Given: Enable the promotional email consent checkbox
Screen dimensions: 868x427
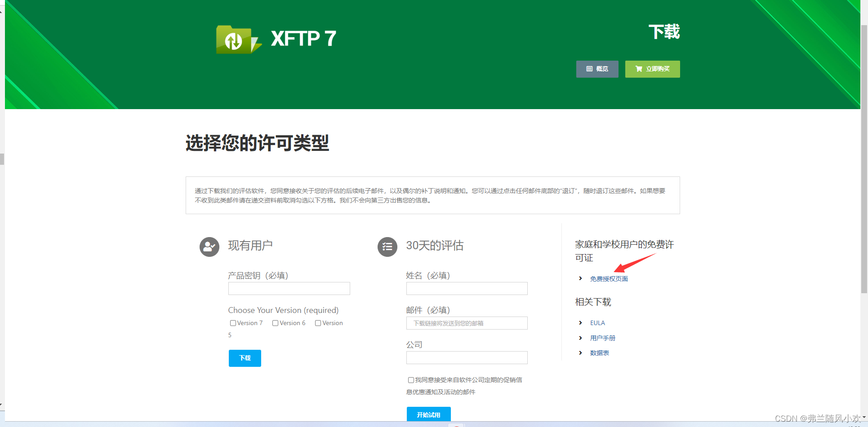Looking at the screenshot, I should coord(411,380).
